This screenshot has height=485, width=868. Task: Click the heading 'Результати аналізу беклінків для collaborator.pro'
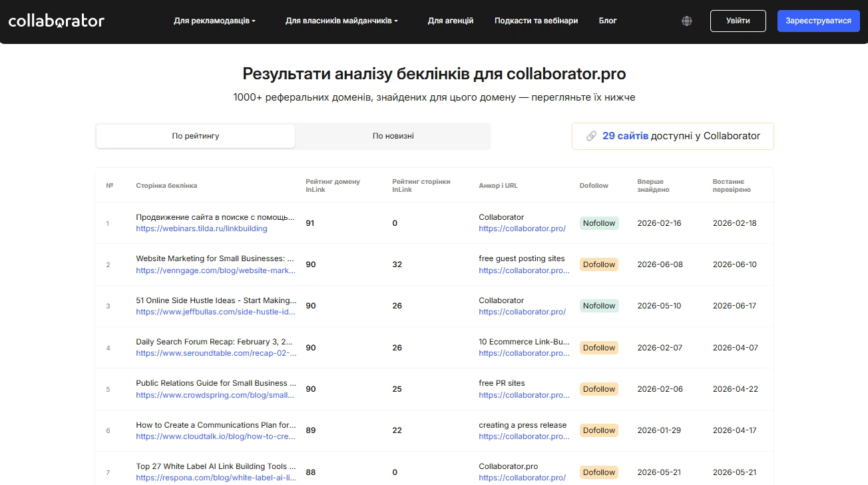434,73
